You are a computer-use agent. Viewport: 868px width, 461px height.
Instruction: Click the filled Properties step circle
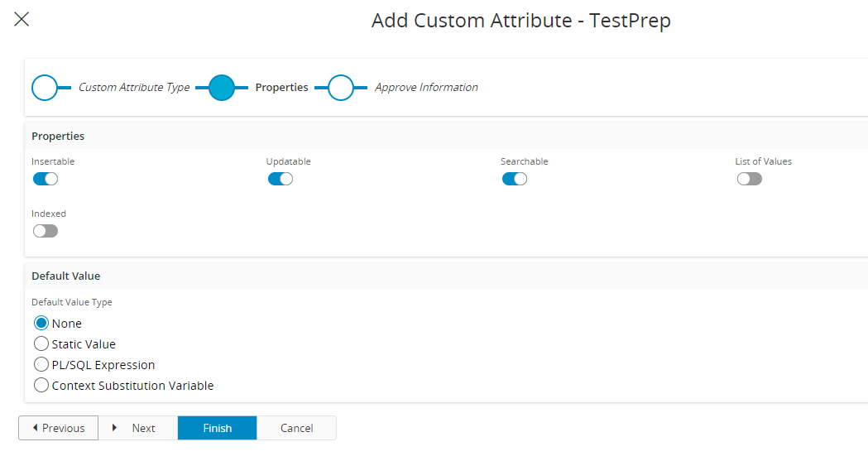click(x=222, y=88)
